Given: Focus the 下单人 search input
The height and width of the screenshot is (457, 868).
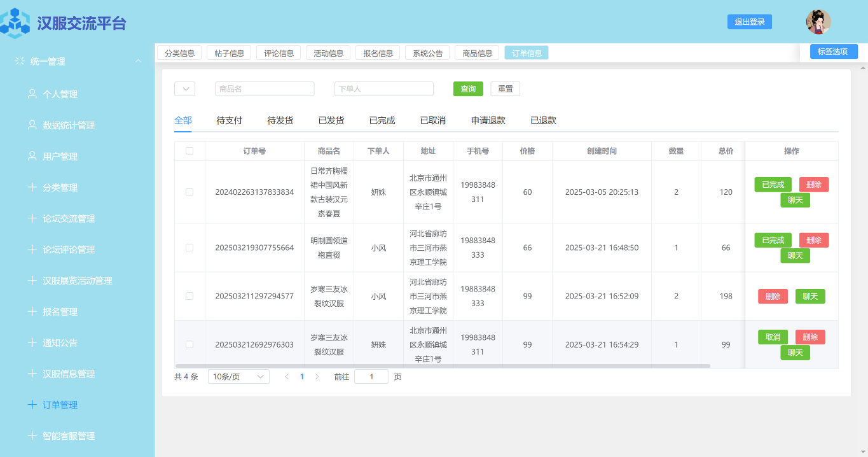Looking at the screenshot, I should (x=384, y=89).
